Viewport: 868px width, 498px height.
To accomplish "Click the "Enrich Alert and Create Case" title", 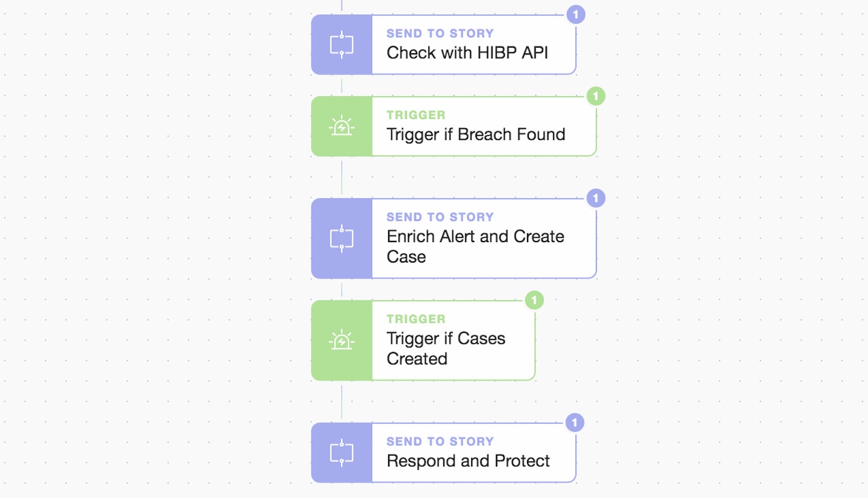I will point(475,246).
